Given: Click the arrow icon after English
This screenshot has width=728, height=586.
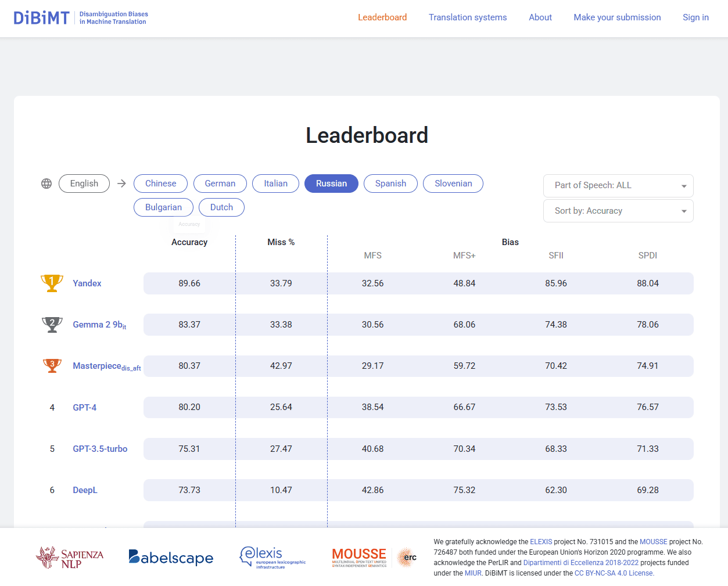Looking at the screenshot, I should tap(121, 184).
